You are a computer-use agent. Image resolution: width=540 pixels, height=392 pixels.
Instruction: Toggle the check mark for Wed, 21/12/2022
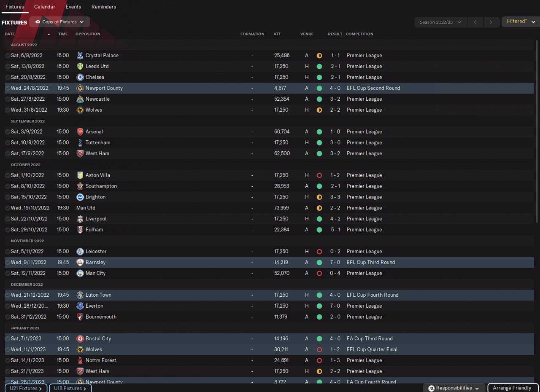click(x=8, y=295)
